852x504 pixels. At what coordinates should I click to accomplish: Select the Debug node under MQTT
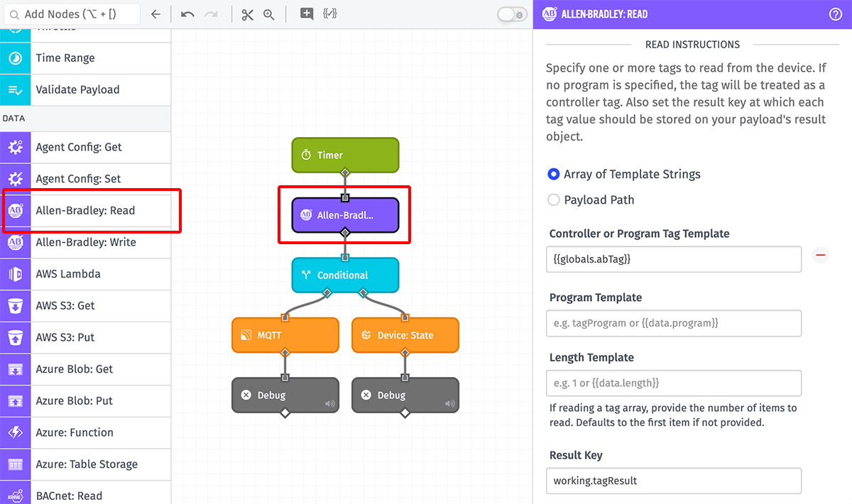[x=285, y=395]
